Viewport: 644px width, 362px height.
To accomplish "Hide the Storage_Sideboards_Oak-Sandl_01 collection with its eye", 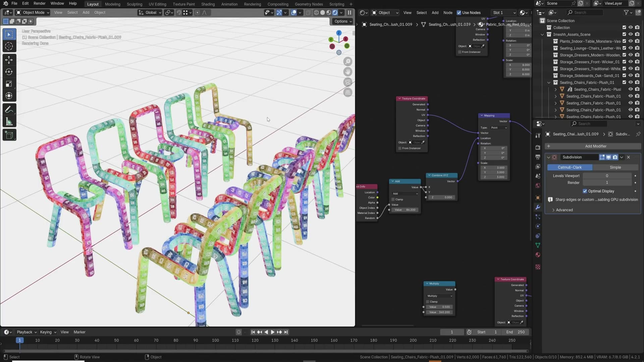I will pyautogui.click(x=631, y=75).
